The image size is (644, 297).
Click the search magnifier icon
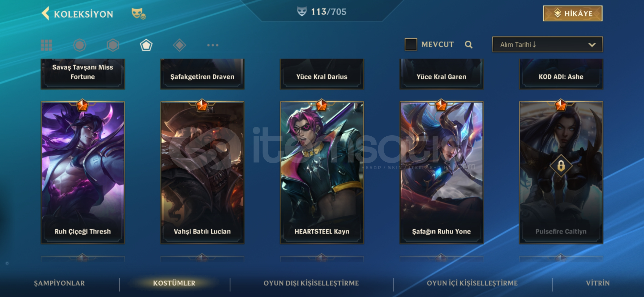click(468, 45)
